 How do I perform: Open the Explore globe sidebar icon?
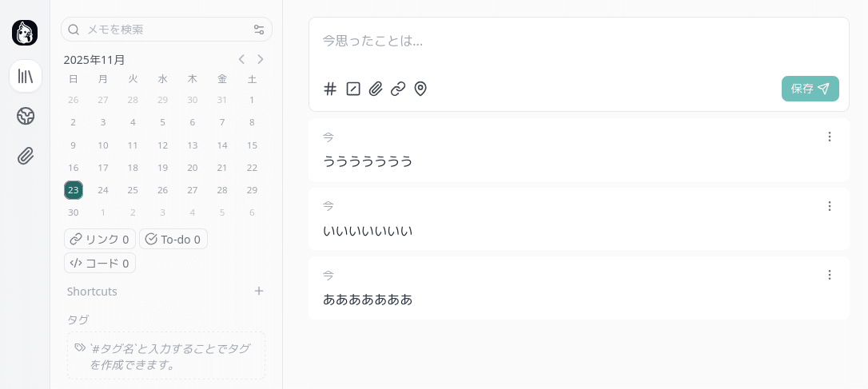click(x=26, y=116)
